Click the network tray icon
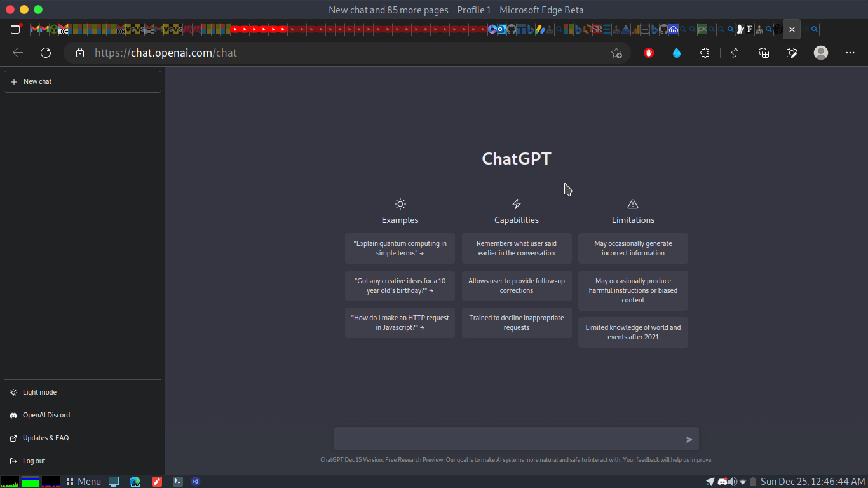 point(743,482)
